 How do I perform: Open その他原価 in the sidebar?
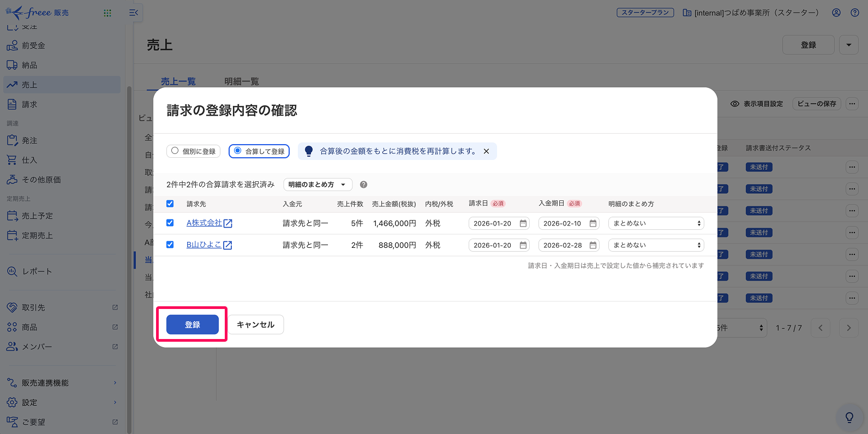61,180
